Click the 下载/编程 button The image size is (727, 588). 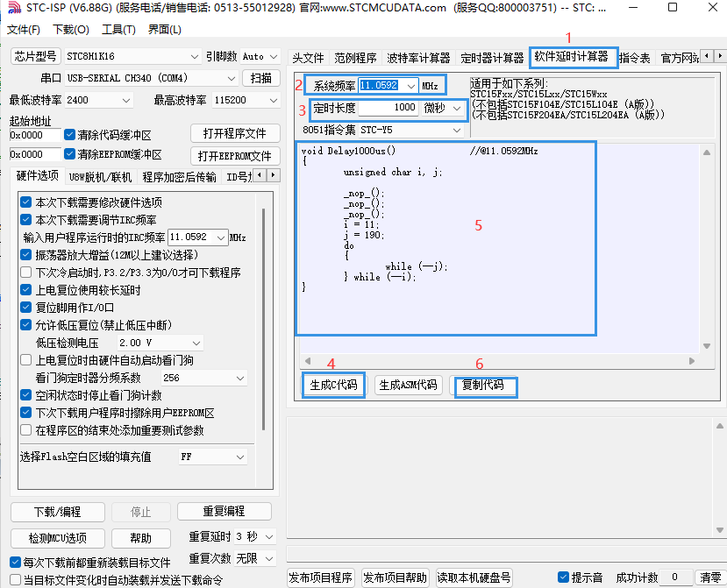tap(57, 513)
